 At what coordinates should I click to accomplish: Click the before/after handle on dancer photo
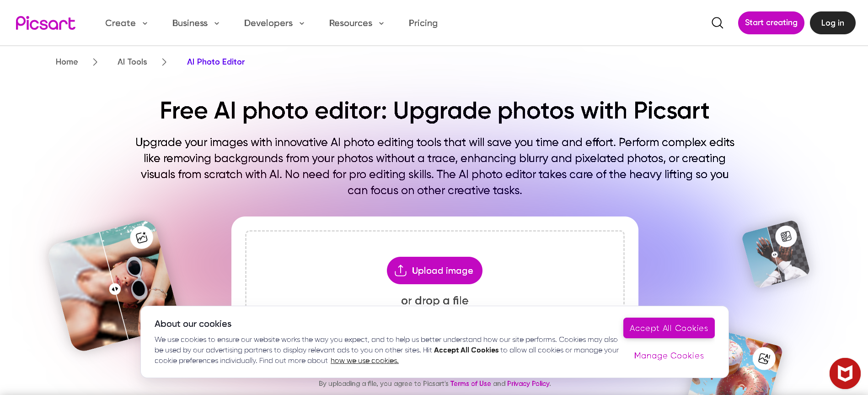775,255
